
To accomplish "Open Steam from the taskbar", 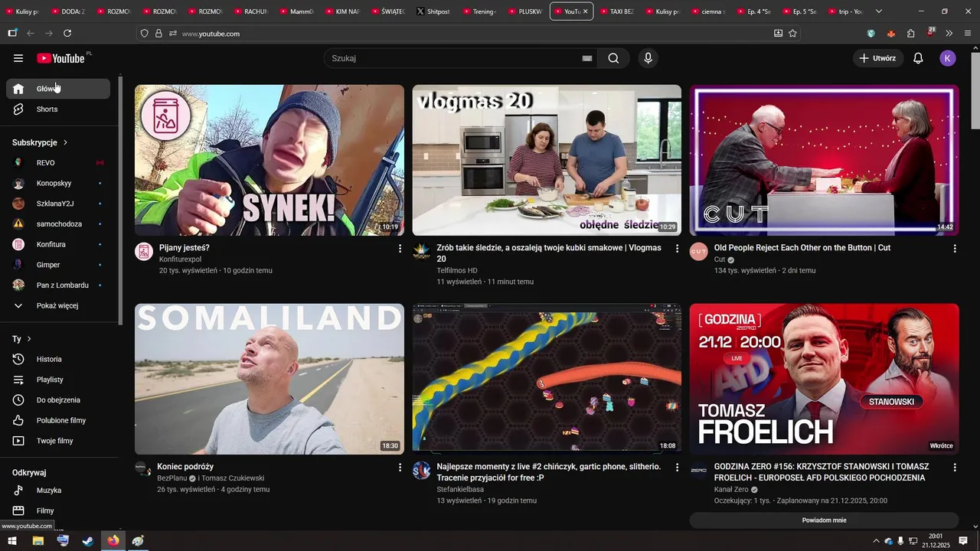I will 88,541.
